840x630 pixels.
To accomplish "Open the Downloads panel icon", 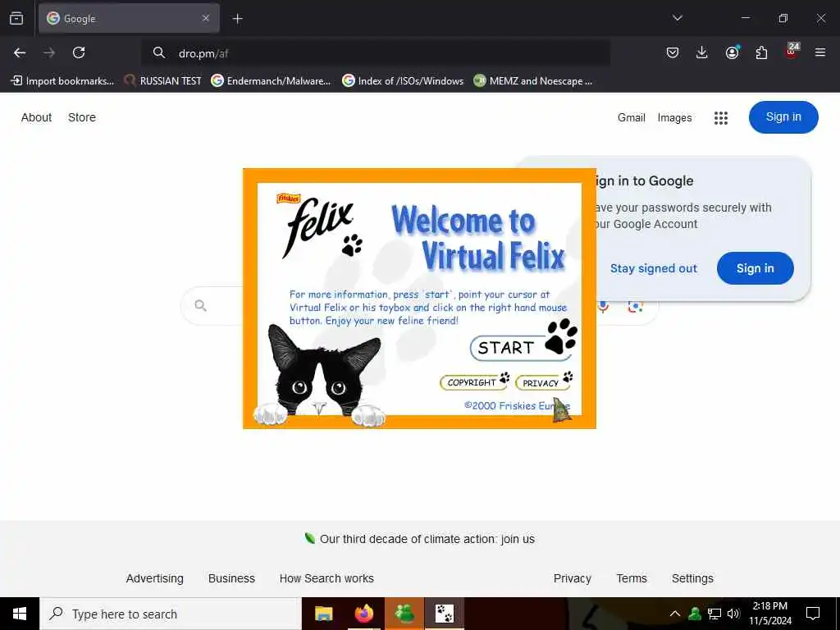I will [x=702, y=52].
